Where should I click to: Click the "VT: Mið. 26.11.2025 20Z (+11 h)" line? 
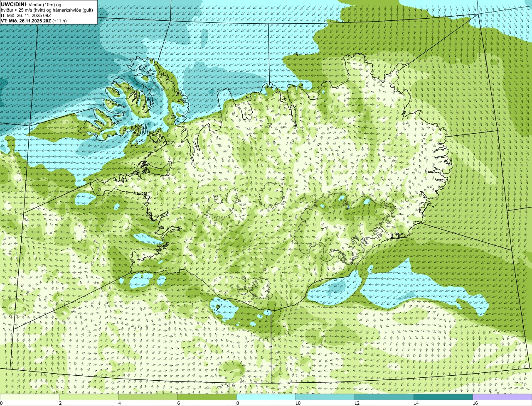tap(34, 21)
